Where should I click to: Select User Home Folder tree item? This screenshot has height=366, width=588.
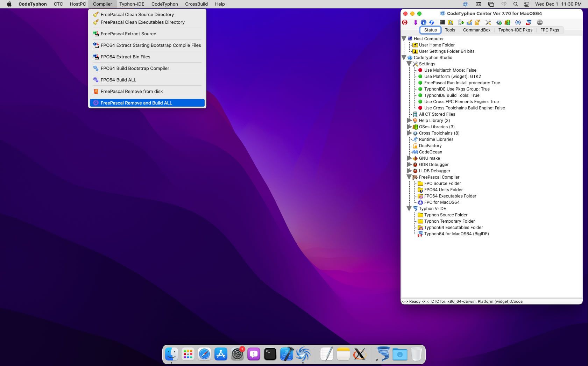pos(434,45)
